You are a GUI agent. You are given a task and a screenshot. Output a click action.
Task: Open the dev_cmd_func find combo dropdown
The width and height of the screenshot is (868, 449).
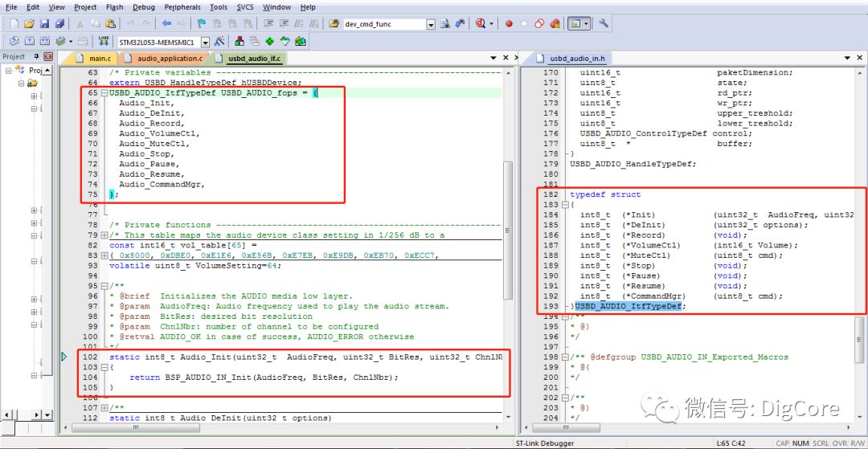(430, 24)
